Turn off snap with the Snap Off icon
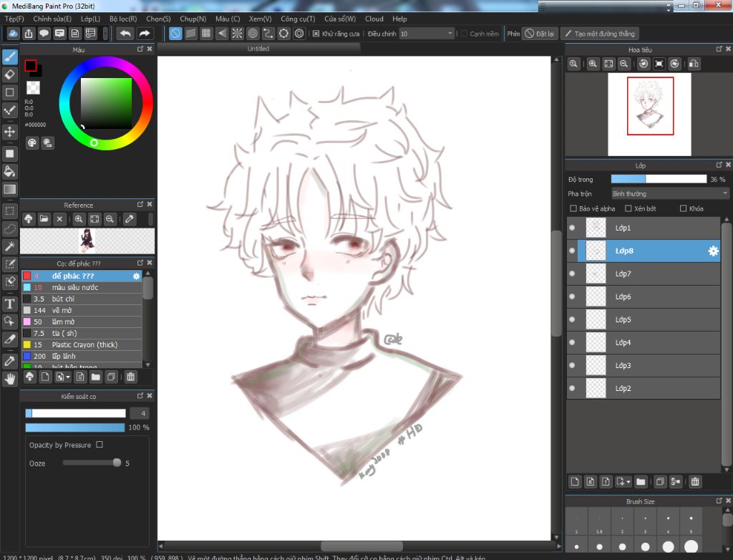The height and width of the screenshot is (560, 733). coord(175,34)
